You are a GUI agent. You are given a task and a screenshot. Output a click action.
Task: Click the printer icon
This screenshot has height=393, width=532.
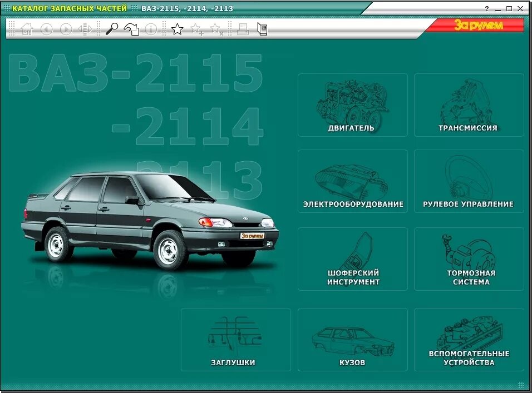(x=243, y=29)
